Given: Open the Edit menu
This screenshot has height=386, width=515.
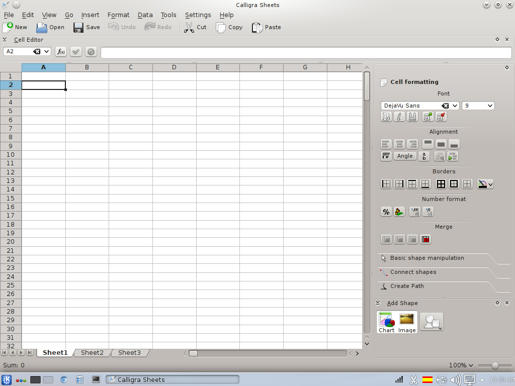Looking at the screenshot, I should [x=28, y=15].
